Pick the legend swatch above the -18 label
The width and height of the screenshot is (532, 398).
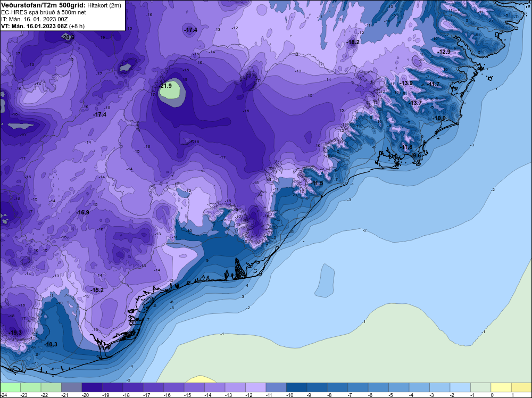point(133,387)
